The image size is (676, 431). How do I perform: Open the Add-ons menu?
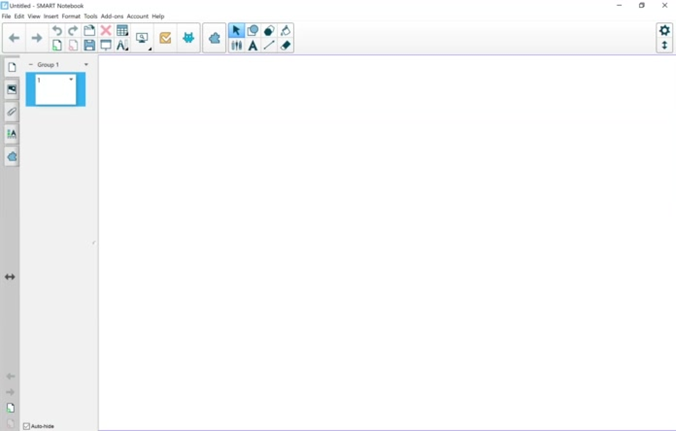coord(112,16)
